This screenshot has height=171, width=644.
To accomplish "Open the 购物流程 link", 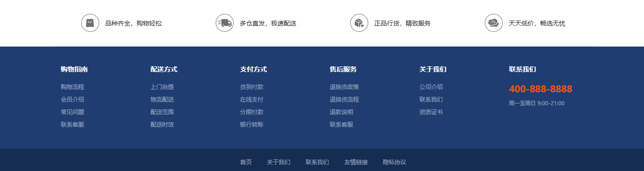I will pyautogui.click(x=73, y=87).
